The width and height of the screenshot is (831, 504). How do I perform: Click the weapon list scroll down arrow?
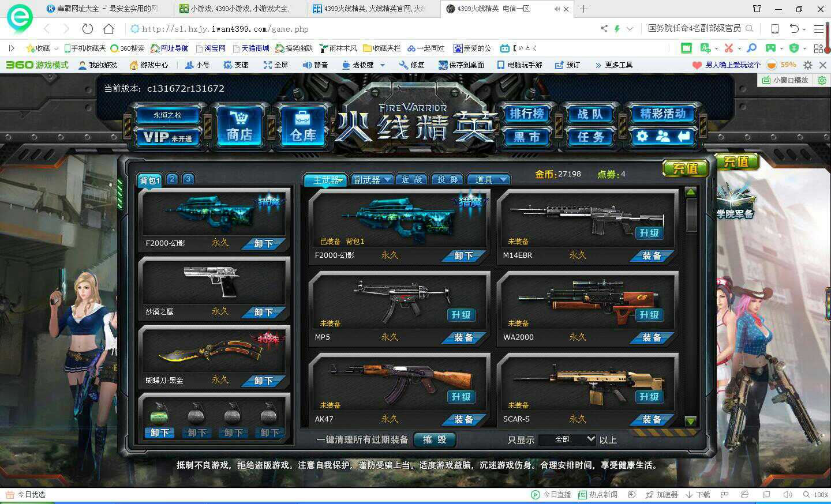[691, 421]
